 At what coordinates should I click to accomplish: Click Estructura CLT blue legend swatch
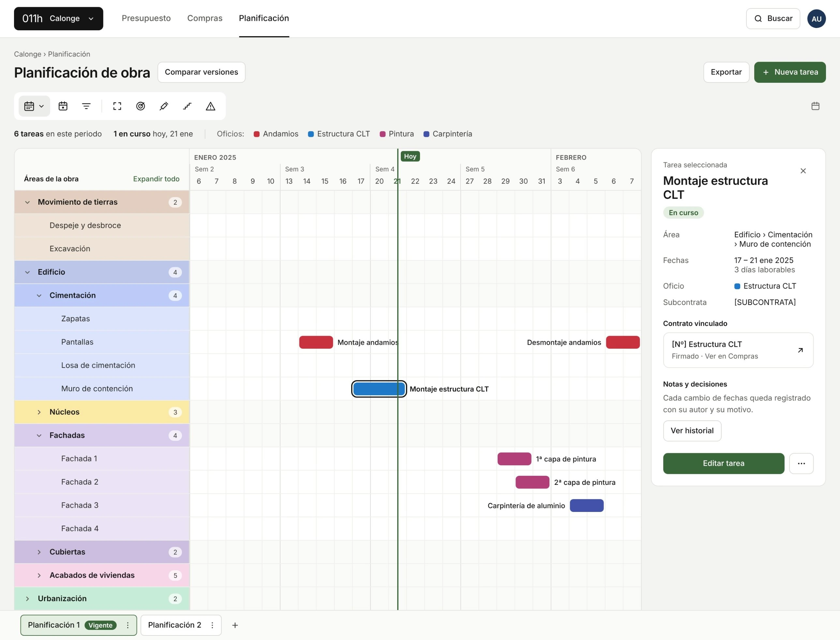tap(311, 134)
